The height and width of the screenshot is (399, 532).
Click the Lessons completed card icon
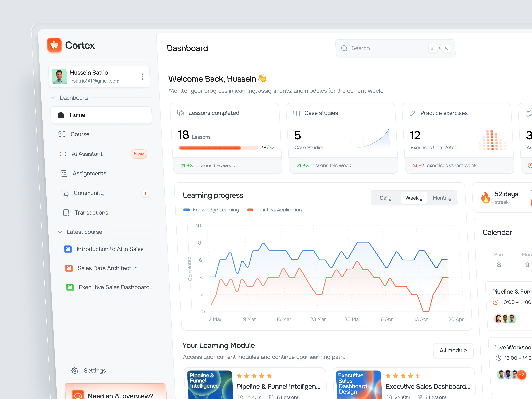click(181, 113)
